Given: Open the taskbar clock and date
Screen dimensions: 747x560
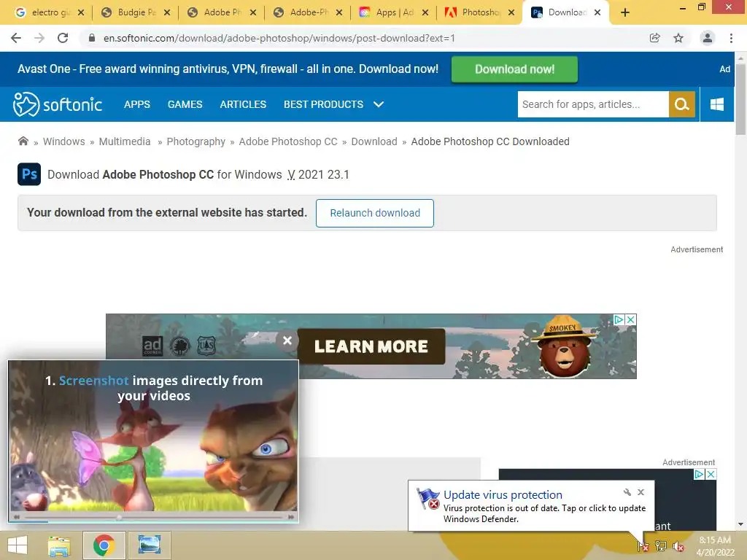Looking at the screenshot, I should tap(715, 546).
